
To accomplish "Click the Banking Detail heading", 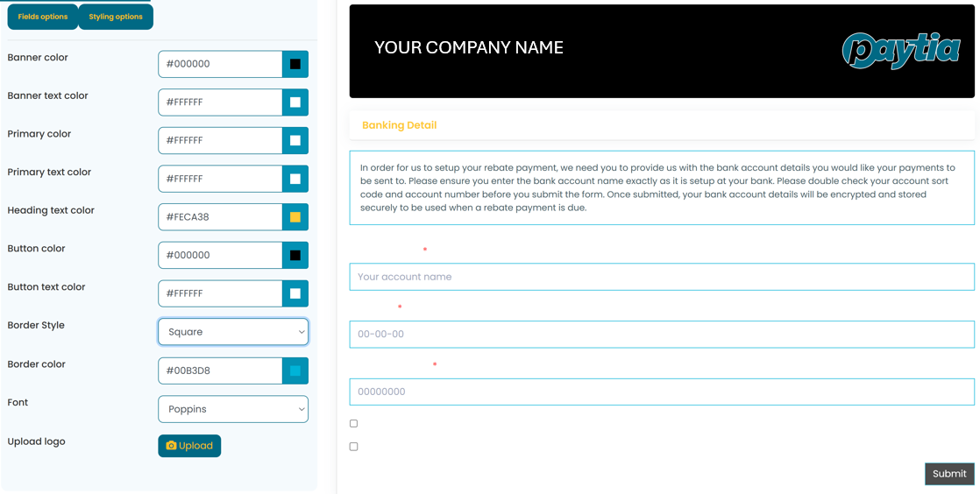I will [400, 125].
